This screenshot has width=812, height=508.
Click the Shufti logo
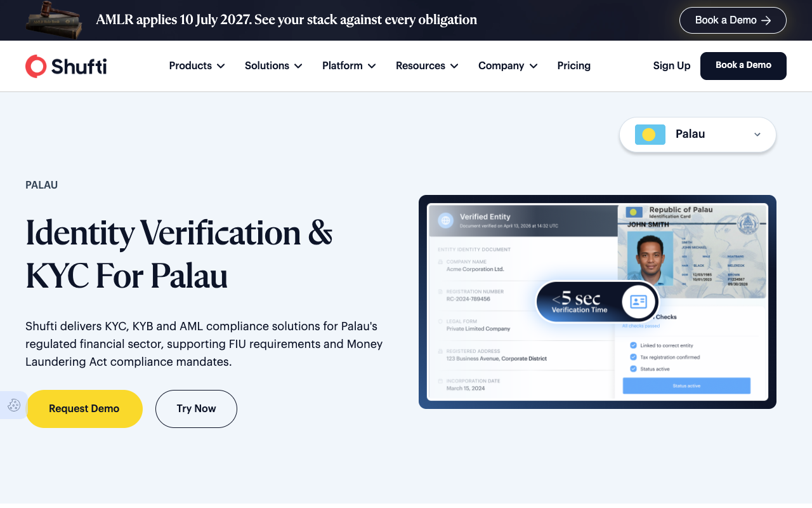point(66,66)
